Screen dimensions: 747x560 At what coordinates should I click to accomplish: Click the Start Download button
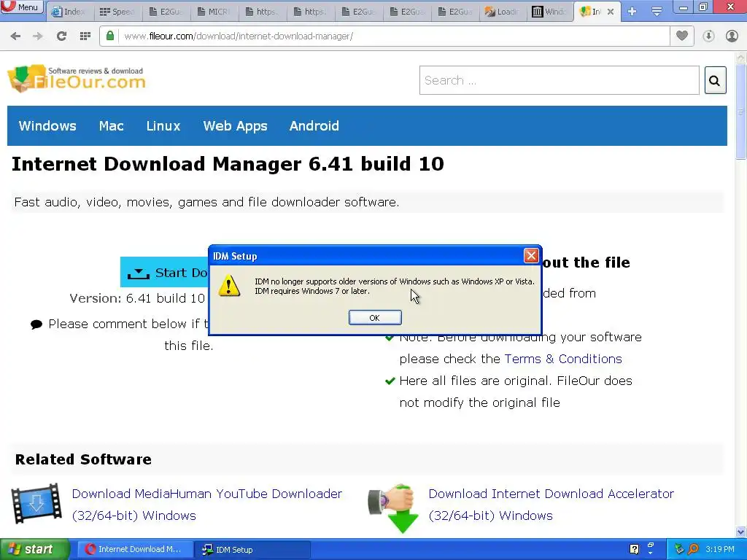(x=165, y=273)
